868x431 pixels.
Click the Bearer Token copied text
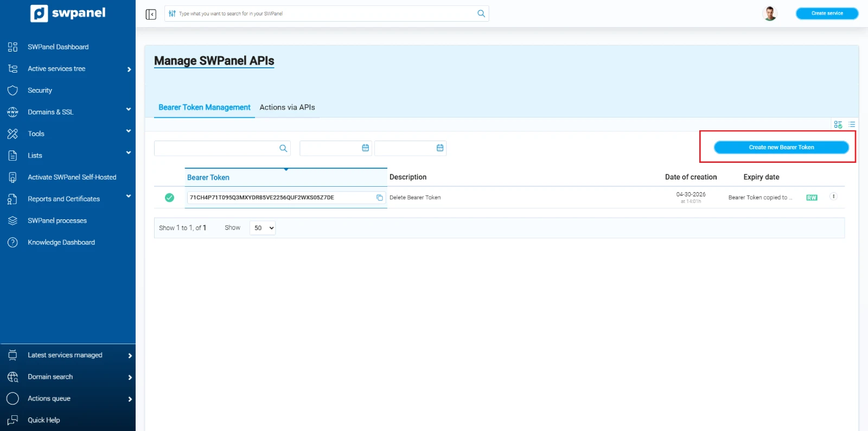pos(760,198)
